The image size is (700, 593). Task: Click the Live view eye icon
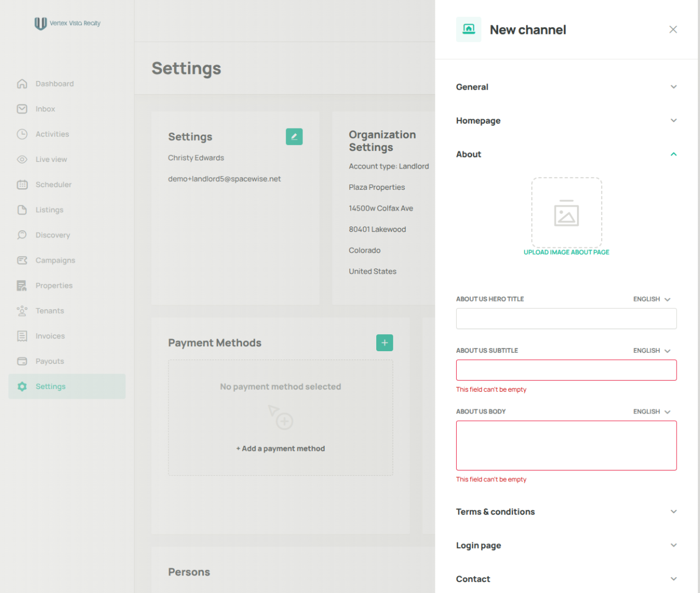coord(22,159)
